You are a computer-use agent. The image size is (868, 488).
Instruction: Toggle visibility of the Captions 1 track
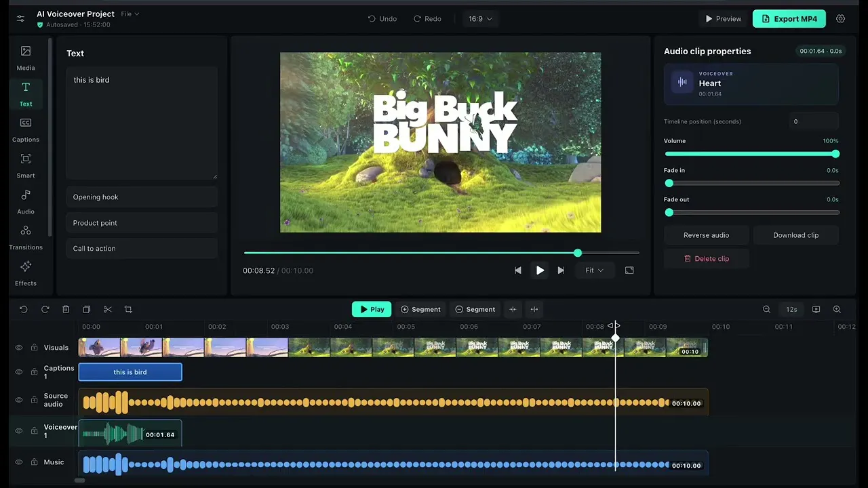coord(19,372)
